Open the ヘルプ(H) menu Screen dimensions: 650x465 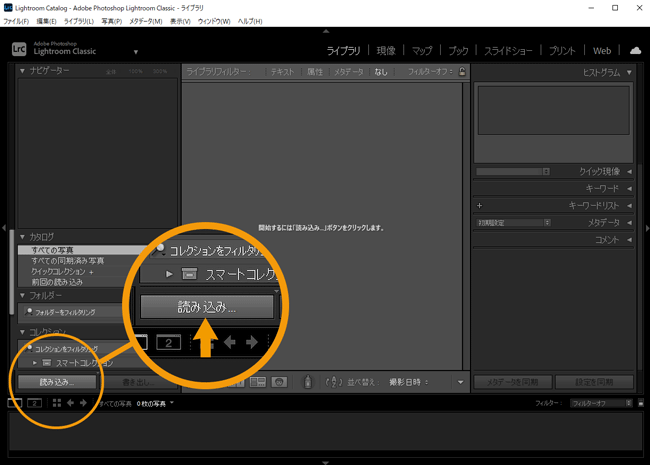coord(250,21)
